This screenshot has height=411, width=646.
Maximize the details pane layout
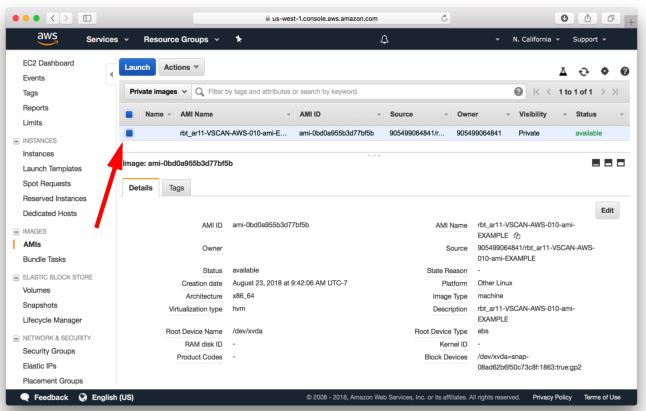[x=621, y=163]
